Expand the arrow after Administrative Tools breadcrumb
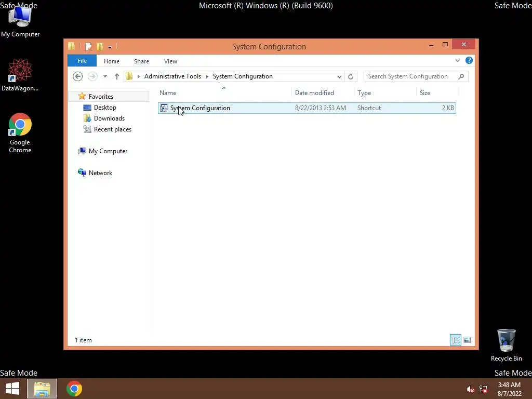Screen dimensions: 532x399 tap(207, 76)
